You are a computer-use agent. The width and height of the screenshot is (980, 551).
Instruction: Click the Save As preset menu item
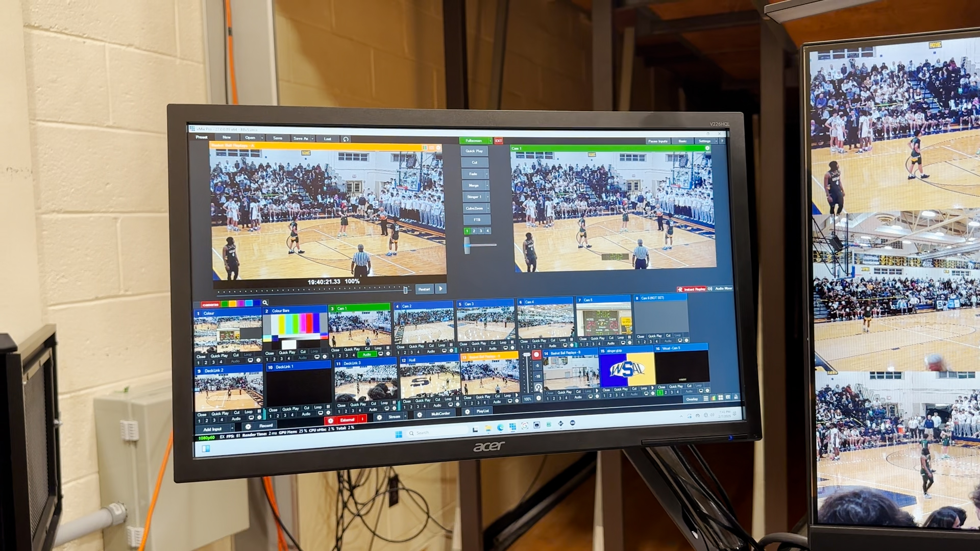300,138
